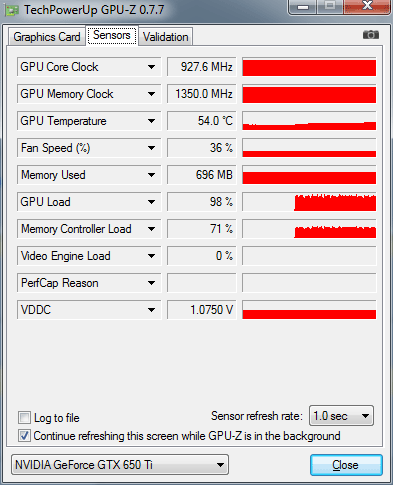Click the GPU-Z title bar app icon

point(12,10)
